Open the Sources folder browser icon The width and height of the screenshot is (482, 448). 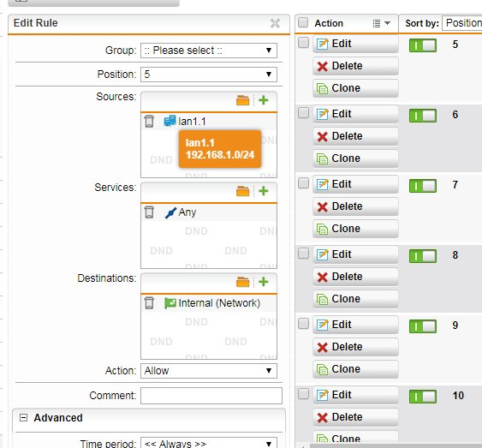click(242, 100)
